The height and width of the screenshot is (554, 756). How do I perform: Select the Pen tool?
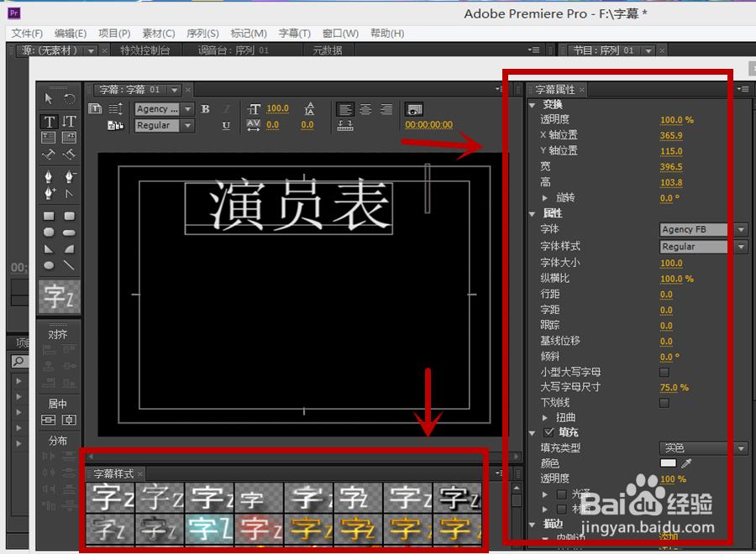tap(48, 177)
